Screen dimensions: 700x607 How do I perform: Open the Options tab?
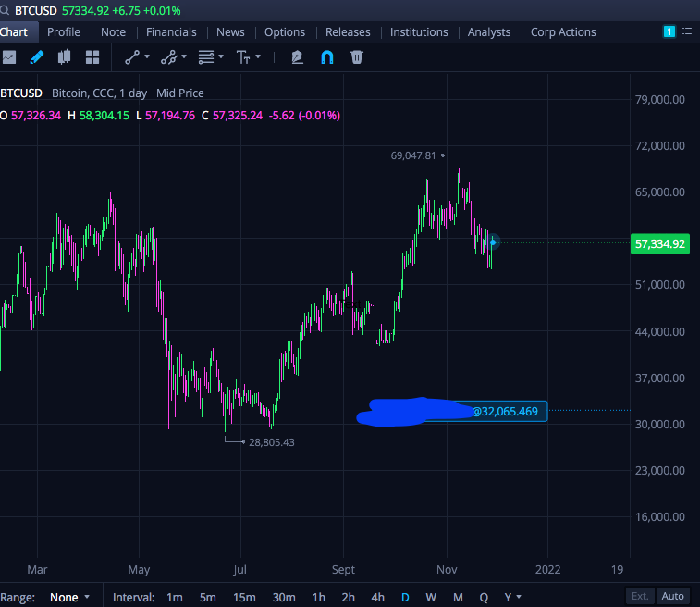[x=285, y=32]
